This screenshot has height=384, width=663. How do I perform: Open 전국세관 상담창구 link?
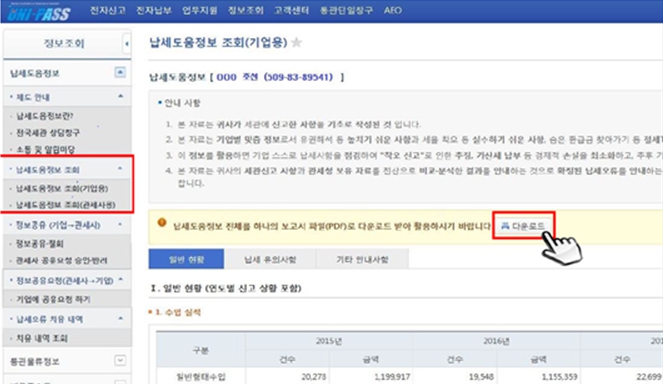48,133
